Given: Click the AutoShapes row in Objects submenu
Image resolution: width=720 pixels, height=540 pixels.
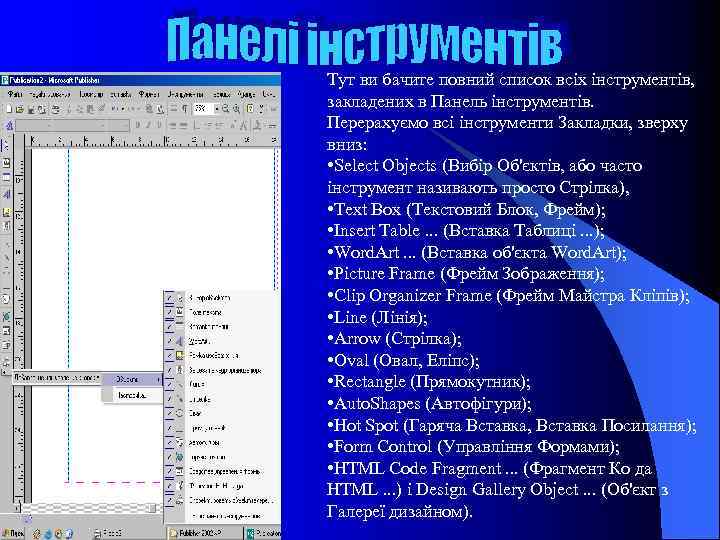Looking at the screenshot, I should coord(222,443).
